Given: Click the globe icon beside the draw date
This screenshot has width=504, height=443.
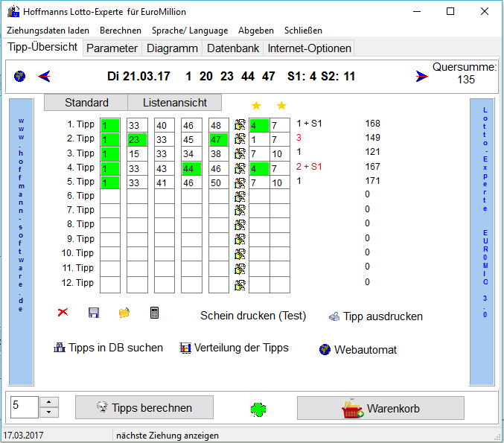Looking at the screenshot, I should point(19,77).
